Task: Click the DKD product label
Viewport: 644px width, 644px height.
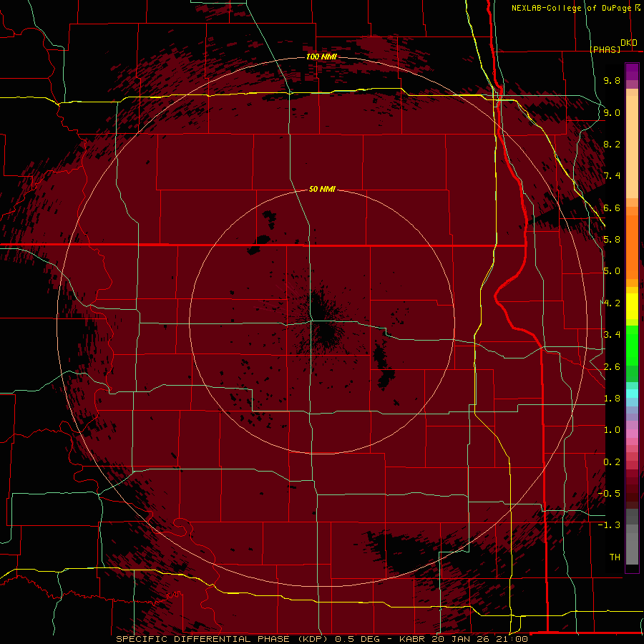Action: pyautogui.click(x=629, y=43)
